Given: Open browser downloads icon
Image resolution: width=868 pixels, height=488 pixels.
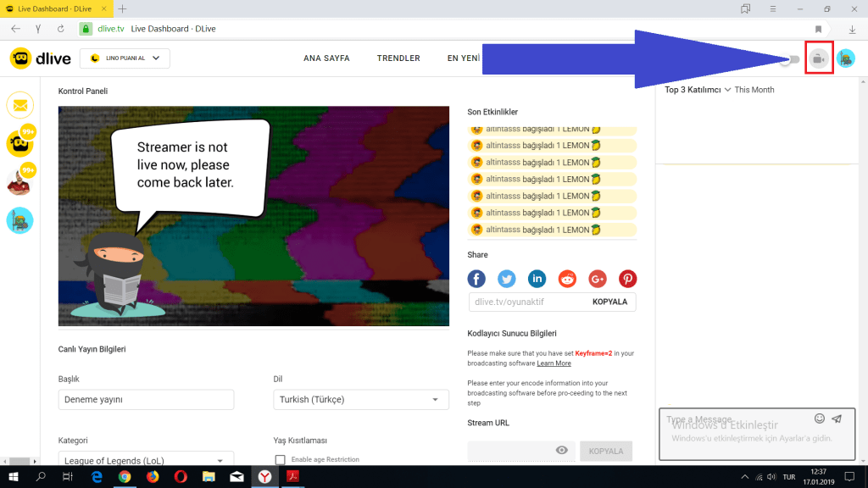Looking at the screenshot, I should pyautogui.click(x=853, y=30).
